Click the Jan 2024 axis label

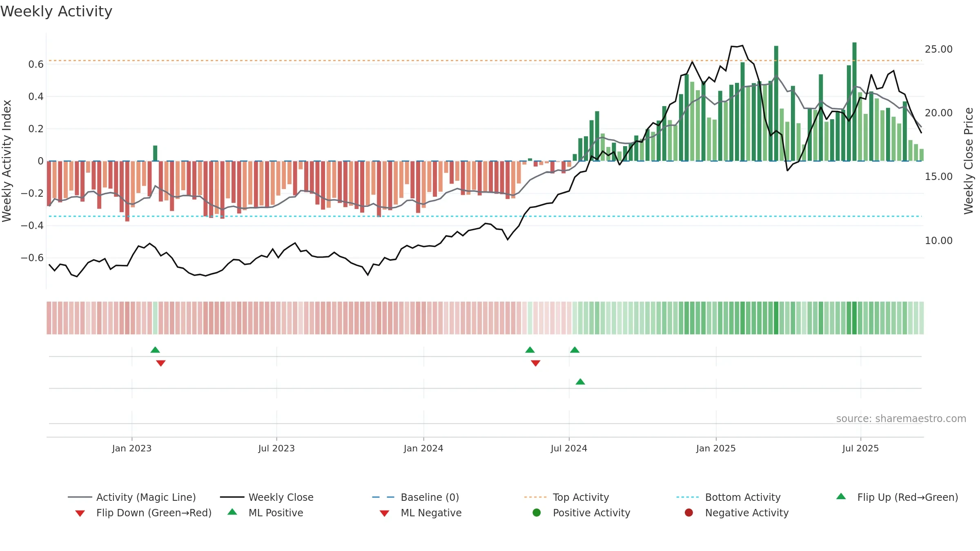[x=423, y=449]
